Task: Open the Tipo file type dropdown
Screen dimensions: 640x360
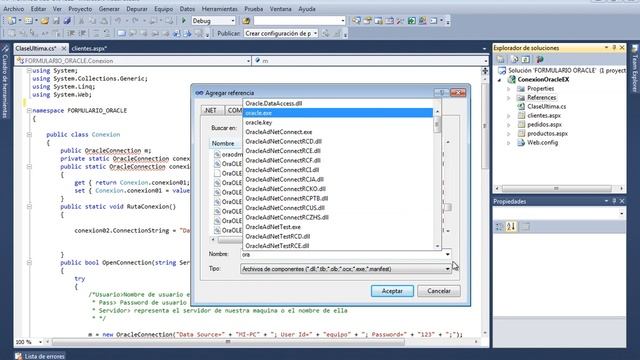Action: coord(447,269)
